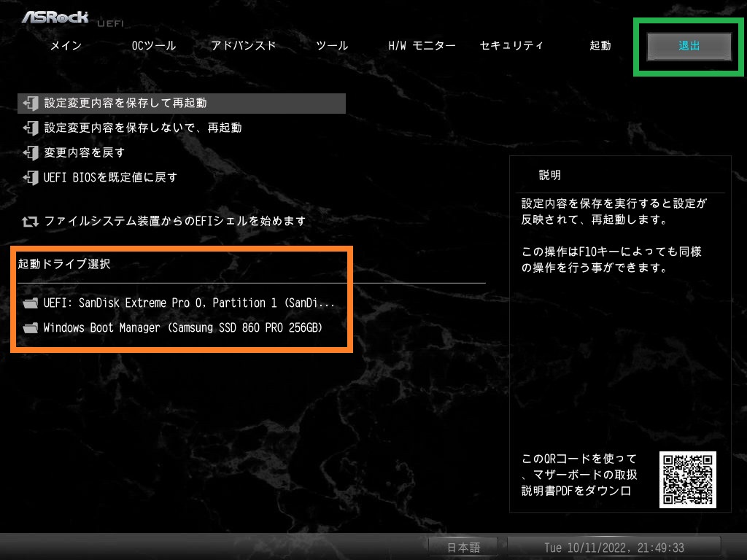
Task: Click the 説明 panel heading
Action: [550, 175]
